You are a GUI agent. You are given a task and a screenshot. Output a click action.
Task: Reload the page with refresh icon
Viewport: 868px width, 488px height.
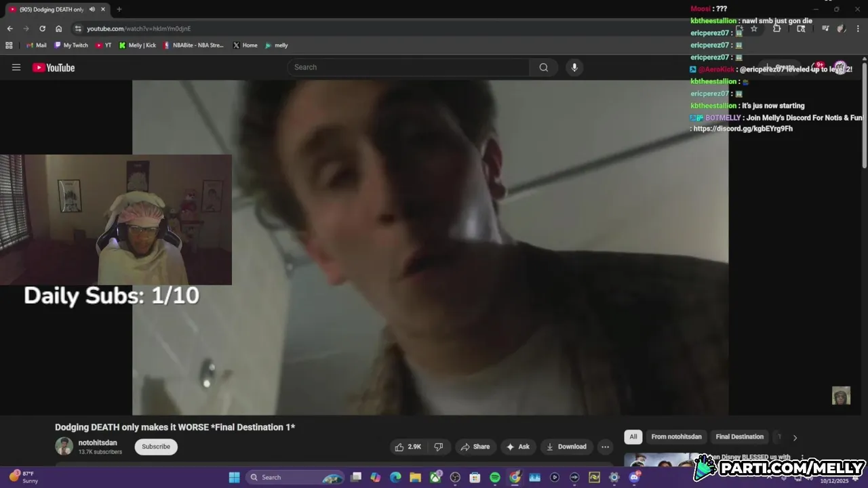(42, 28)
